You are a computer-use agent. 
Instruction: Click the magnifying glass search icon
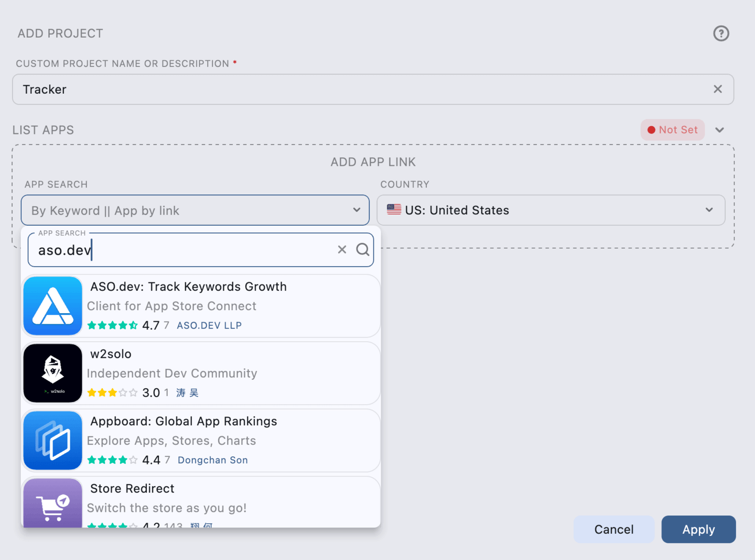pos(363,249)
